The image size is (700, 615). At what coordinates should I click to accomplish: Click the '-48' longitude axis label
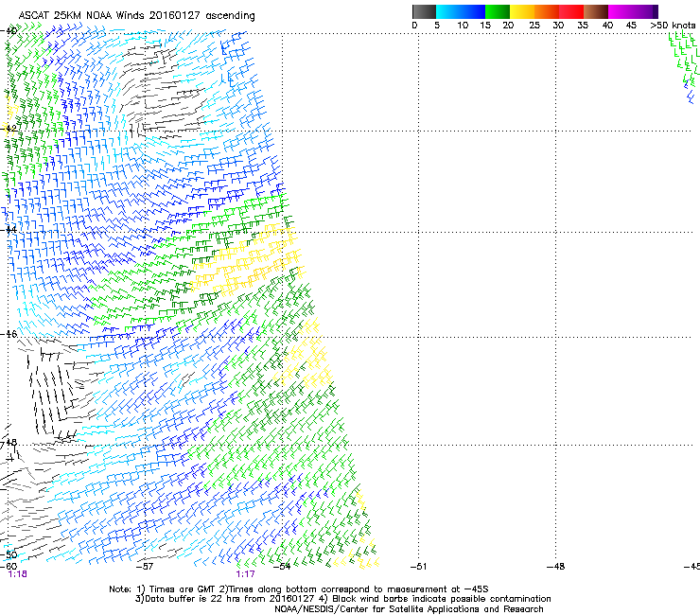click(x=555, y=567)
